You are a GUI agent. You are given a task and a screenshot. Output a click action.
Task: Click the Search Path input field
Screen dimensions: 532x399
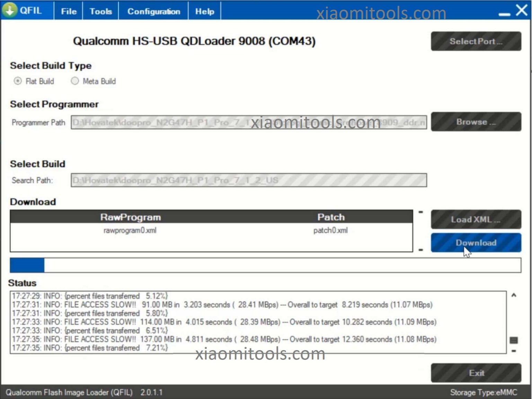click(249, 180)
